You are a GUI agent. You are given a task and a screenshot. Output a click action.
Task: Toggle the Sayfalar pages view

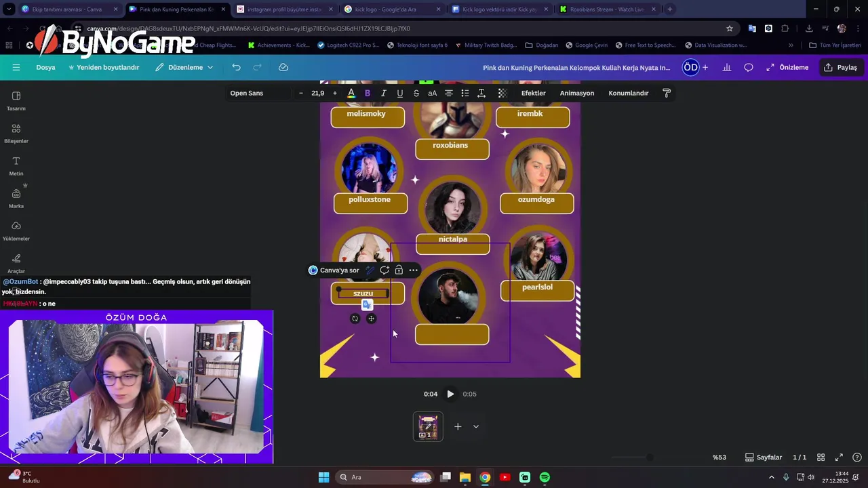(764, 457)
